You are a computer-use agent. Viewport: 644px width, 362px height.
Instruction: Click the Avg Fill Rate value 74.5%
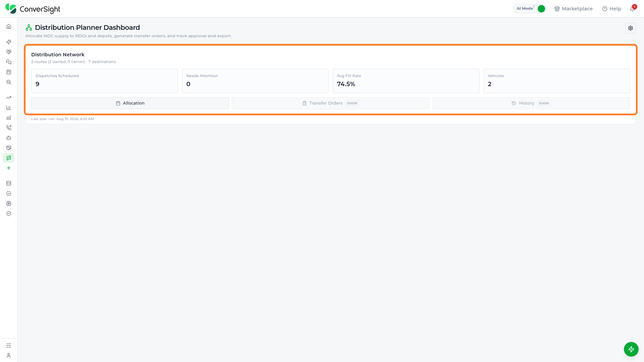(x=346, y=84)
